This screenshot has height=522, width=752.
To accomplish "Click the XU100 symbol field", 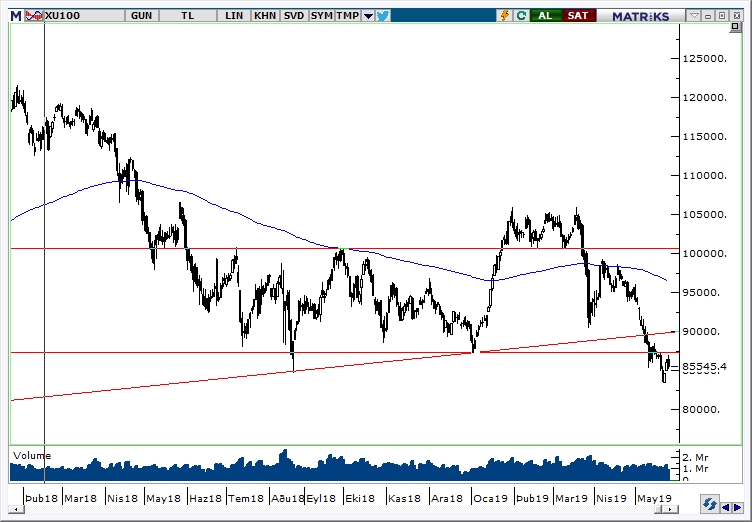I will (x=85, y=16).
